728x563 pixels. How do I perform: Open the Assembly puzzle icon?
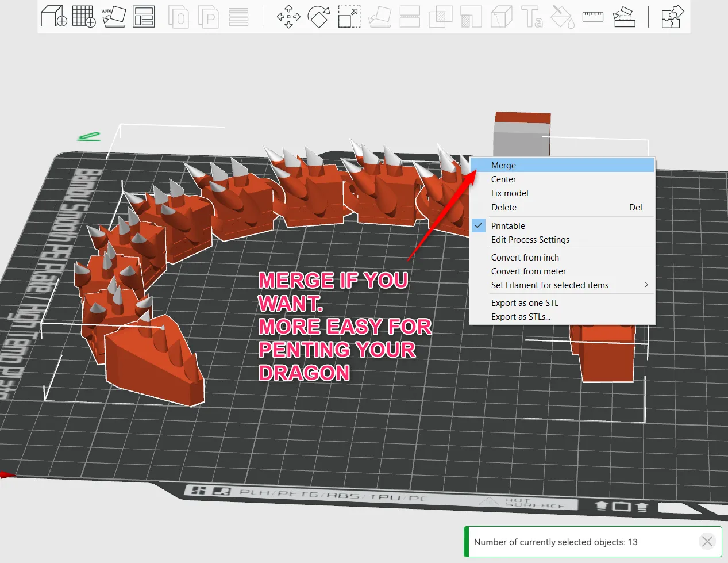[671, 17]
